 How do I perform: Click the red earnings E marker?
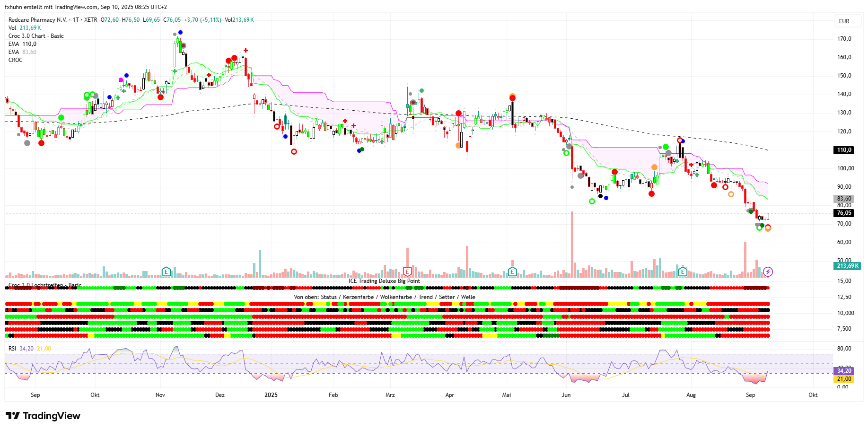click(x=407, y=272)
